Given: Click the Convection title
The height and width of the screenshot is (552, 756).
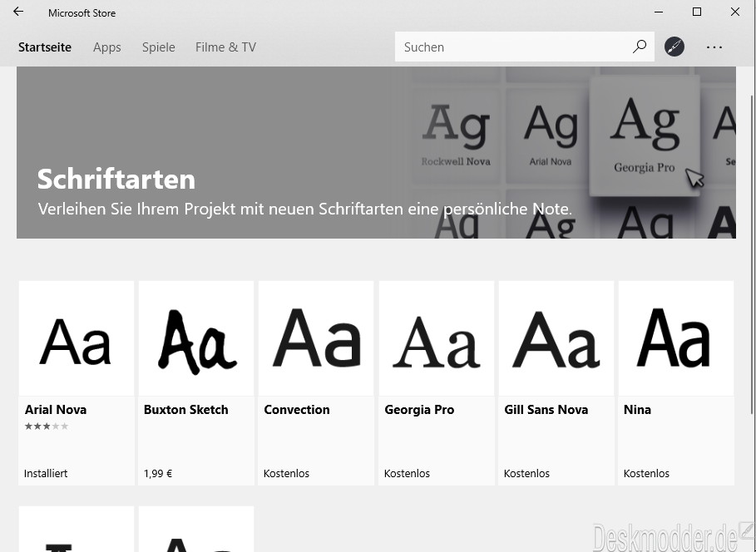Looking at the screenshot, I should pos(297,410).
